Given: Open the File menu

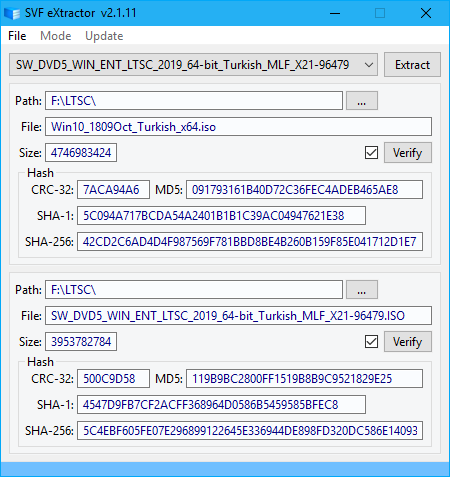Looking at the screenshot, I should 17,36.
